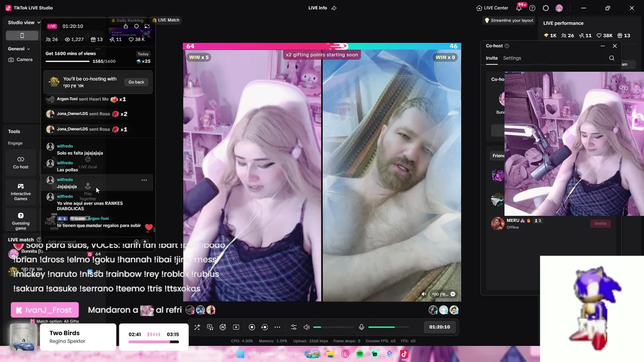Click the chat window pop-out icon
Viewport: 644px width, 362px height.
tap(147, 26)
